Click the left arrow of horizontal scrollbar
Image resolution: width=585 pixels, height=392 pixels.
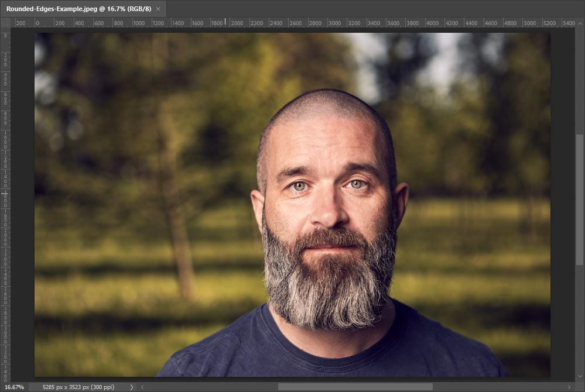coord(142,387)
